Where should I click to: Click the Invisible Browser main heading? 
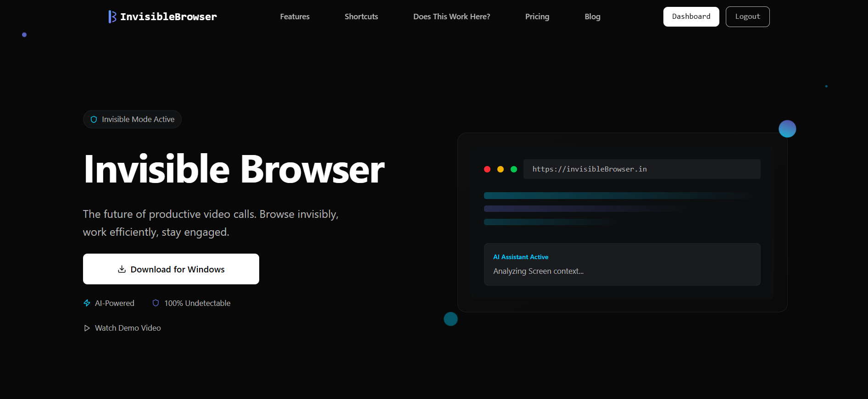234,169
